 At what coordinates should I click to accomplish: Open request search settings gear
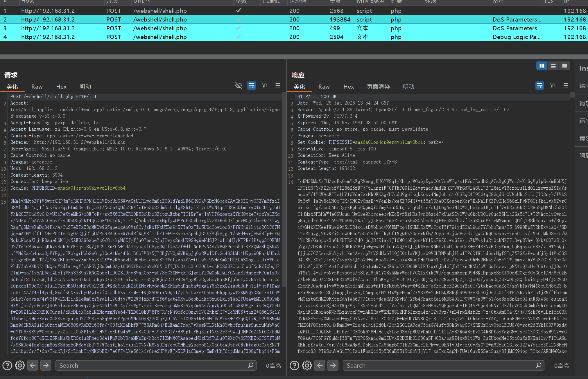(x=20, y=365)
